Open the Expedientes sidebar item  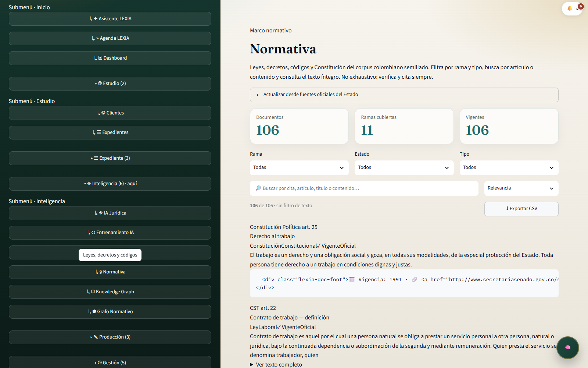[110, 132]
